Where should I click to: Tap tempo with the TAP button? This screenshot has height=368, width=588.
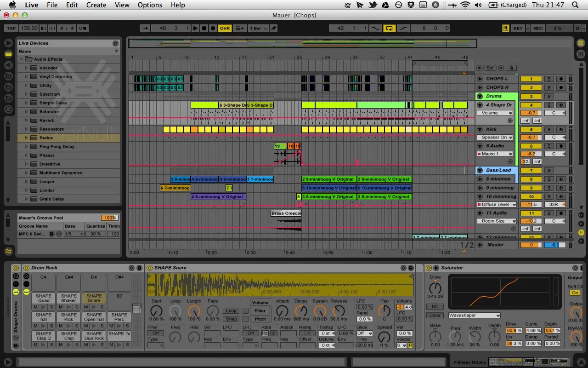(11, 28)
